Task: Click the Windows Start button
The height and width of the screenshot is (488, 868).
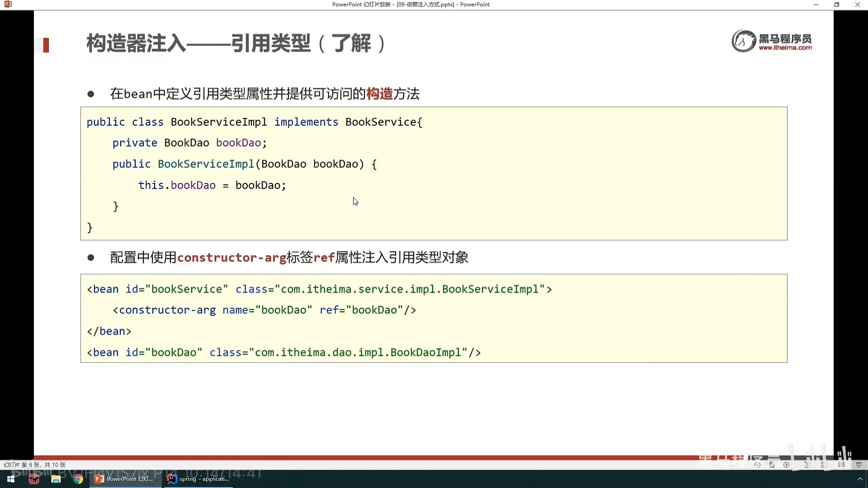Action: 11,479
